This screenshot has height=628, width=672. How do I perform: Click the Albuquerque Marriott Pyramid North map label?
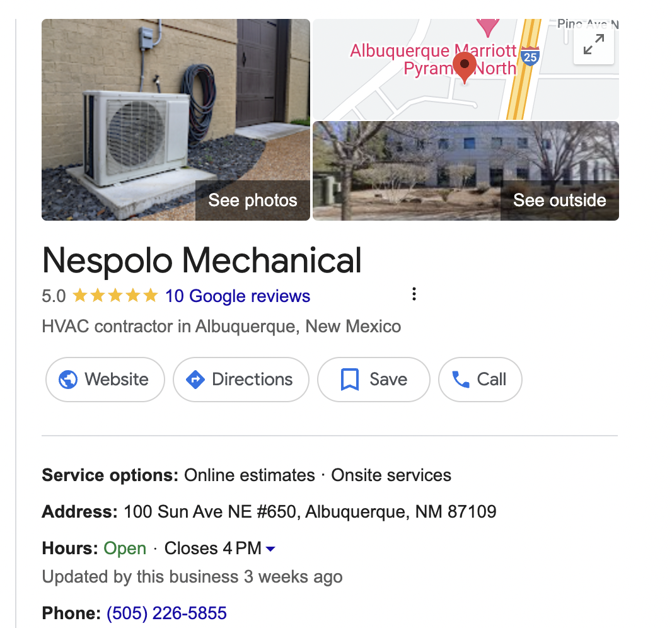434,59
